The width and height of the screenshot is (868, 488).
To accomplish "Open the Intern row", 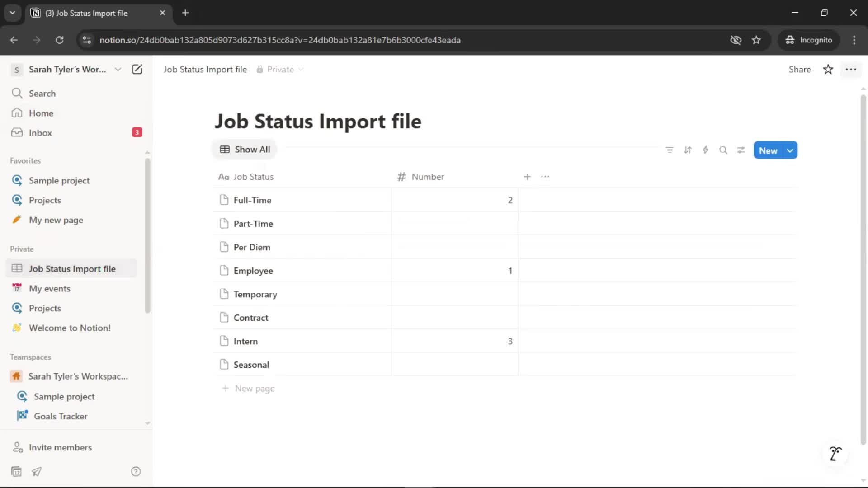I will [245, 341].
